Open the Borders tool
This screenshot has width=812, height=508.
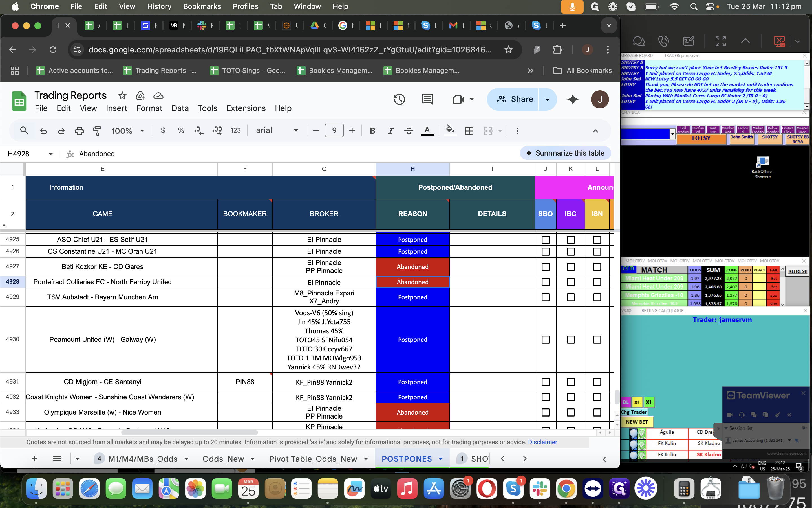469,130
